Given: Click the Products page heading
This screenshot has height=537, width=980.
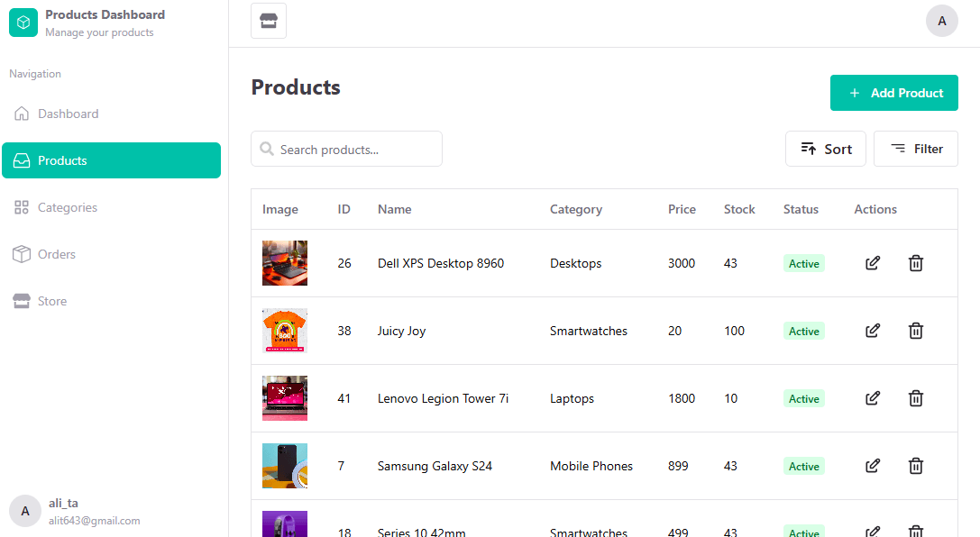Looking at the screenshot, I should click(x=296, y=86).
